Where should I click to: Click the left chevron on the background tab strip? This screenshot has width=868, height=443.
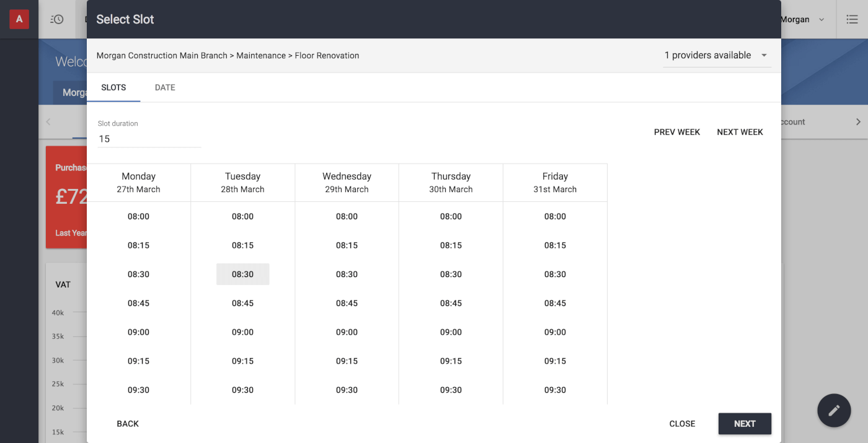48,122
